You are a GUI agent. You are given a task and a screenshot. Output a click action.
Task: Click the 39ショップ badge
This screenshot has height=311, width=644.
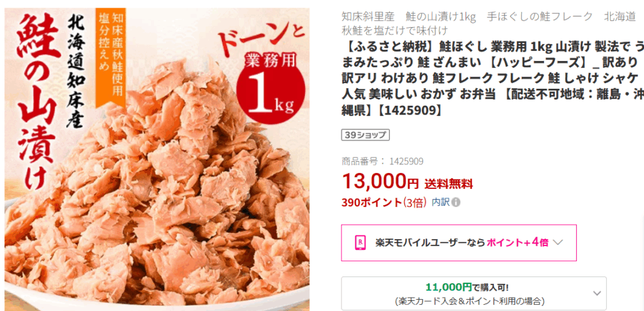coord(365,135)
